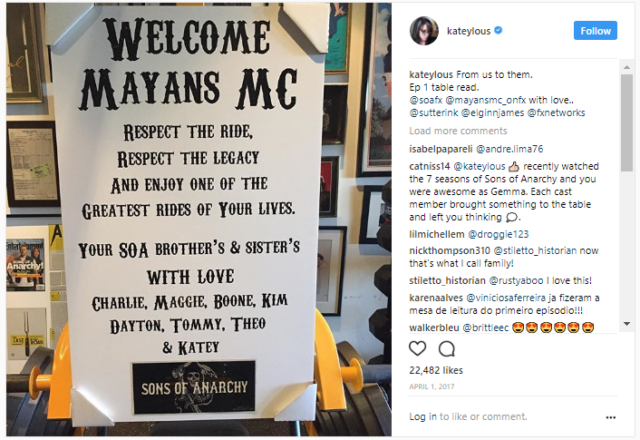640x440 pixels.
Task: Open the Log in link
Action: pyautogui.click(x=423, y=416)
